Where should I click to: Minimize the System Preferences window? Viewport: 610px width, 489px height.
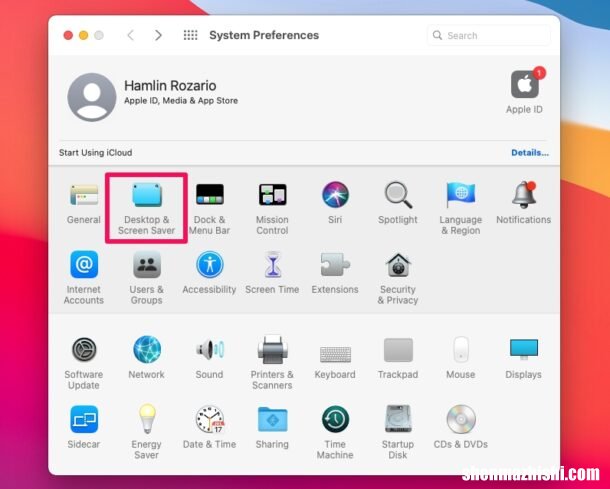pos(83,35)
